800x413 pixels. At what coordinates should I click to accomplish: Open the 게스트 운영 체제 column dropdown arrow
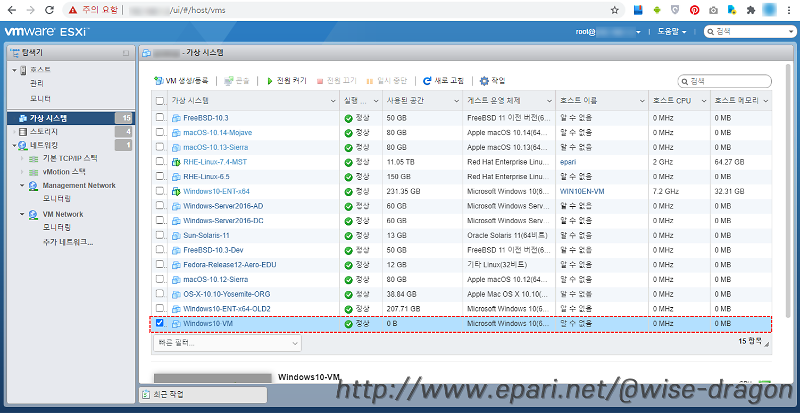(x=549, y=101)
